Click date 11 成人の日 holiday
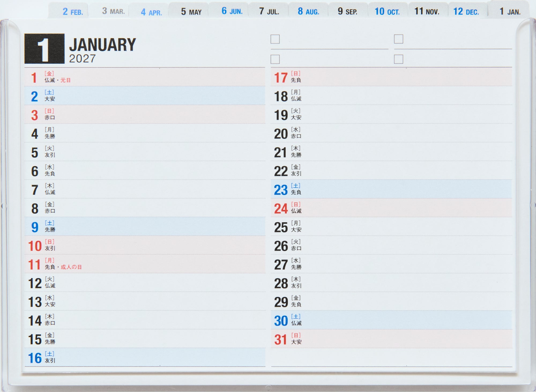The image size is (536, 392). pyautogui.click(x=145, y=264)
